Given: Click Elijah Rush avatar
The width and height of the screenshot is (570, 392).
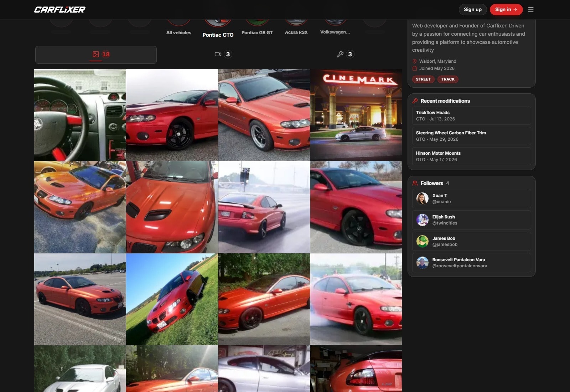Looking at the screenshot, I should click(x=423, y=220).
